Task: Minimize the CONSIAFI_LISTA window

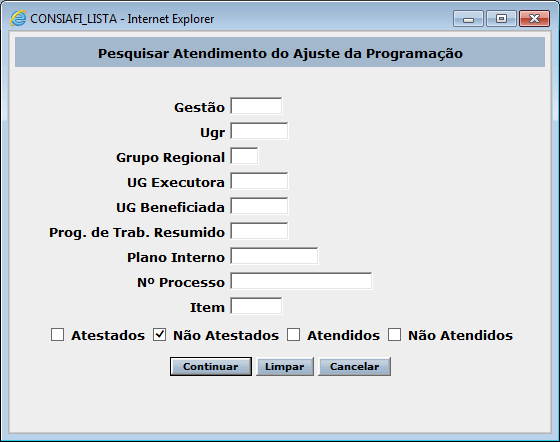Action: pyautogui.click(x=468, y=19)
